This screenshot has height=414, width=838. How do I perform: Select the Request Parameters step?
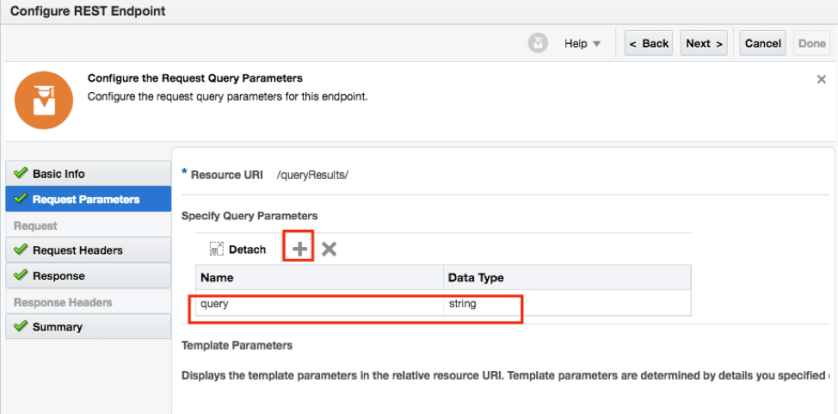(85, 199)
